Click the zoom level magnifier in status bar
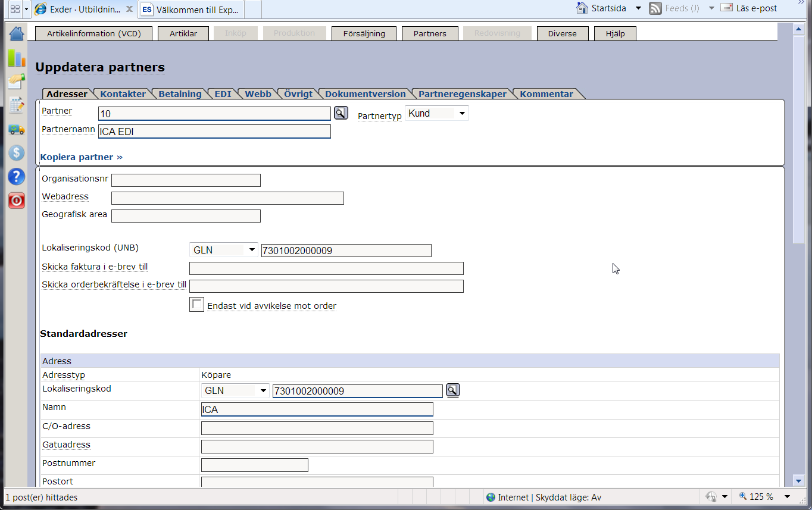This screenshot has height=510, width=812. point(743,496)
